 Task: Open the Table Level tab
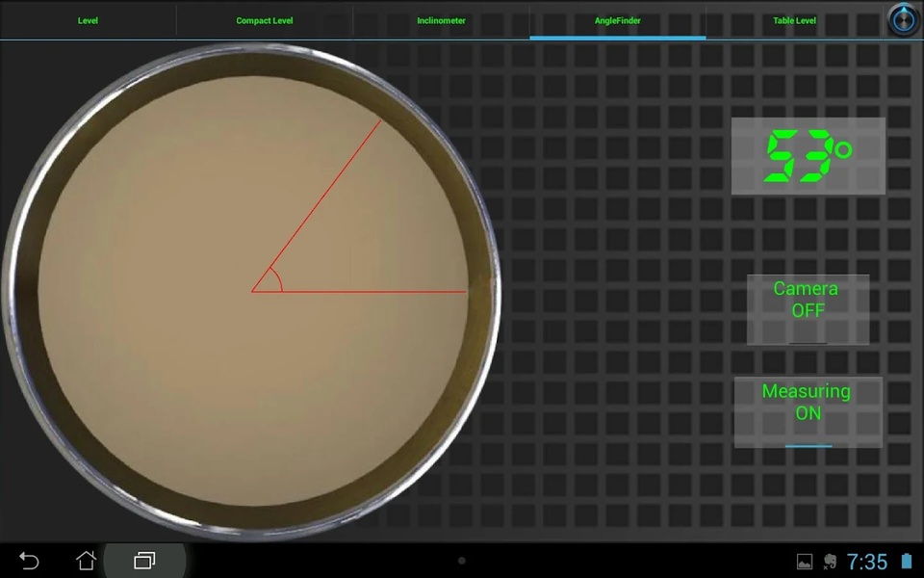tap(794, 20)
